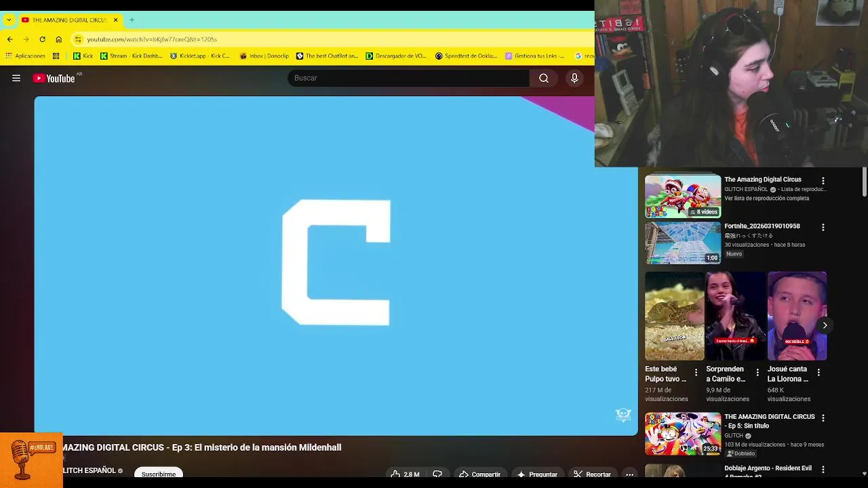
Task: Open options for Ep 5: Sin título video
Action: [x=823, y=418]
